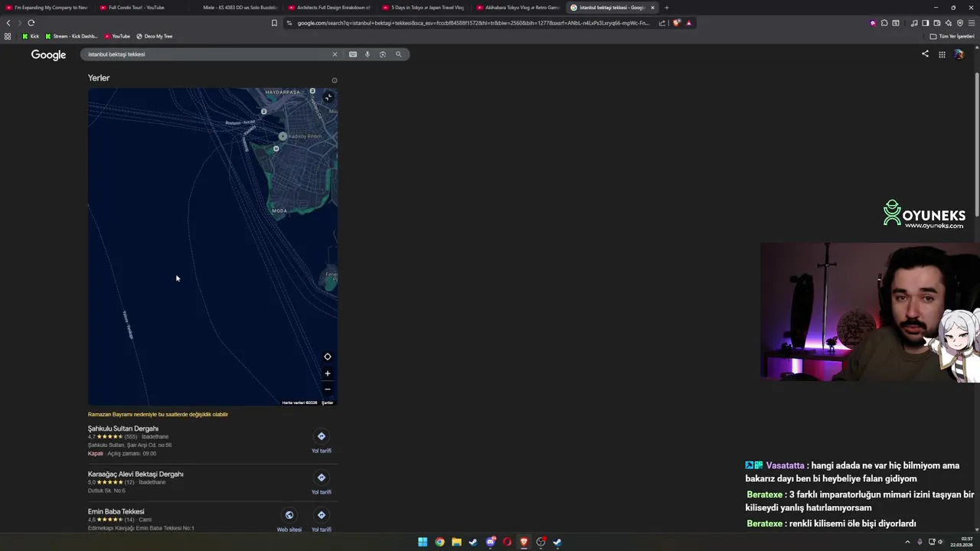Launch Google Chrome from the taskbar
980x551 pixels.
[x=439, y=542]
